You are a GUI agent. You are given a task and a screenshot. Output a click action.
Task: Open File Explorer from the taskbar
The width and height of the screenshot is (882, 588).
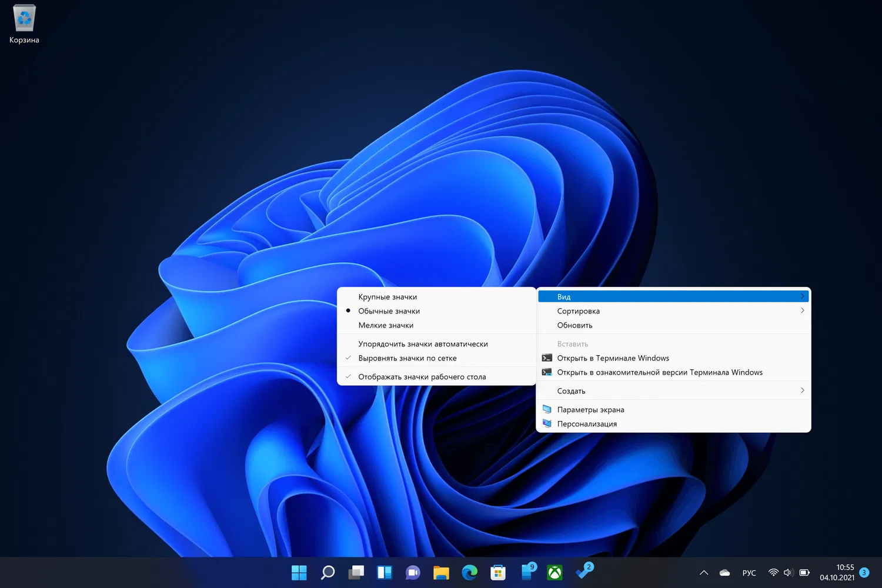[441, 573]
